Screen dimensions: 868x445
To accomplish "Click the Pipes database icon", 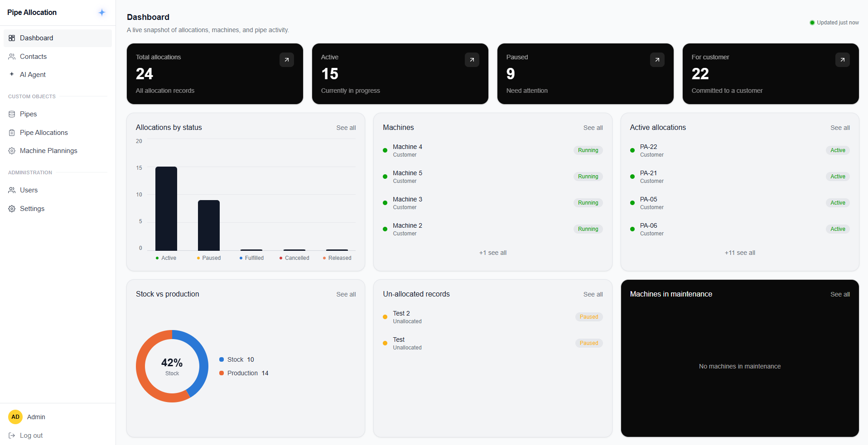I will coord(12,114).
